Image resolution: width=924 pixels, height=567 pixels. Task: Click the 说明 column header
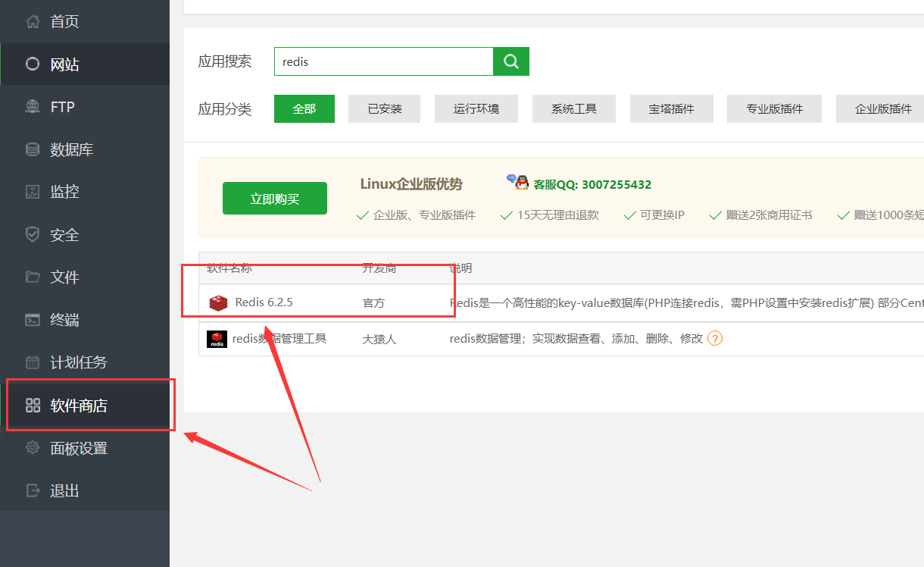460,268
